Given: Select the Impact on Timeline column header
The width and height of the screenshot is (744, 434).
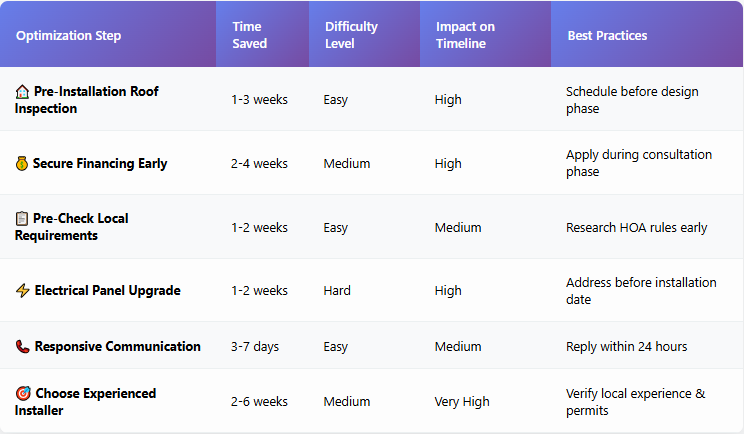Looking at the screenshot, I should tap(465, 35).
